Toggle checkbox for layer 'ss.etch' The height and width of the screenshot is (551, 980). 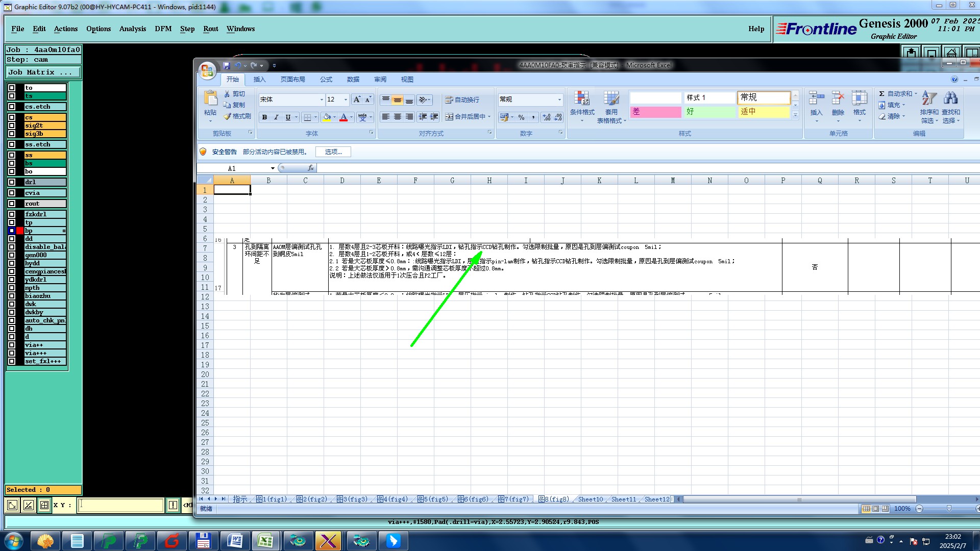12,144
